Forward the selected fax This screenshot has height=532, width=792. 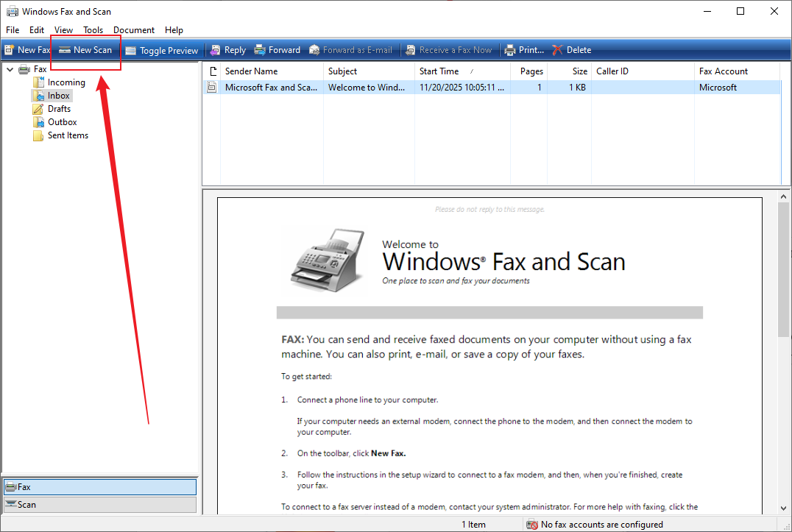277,49
